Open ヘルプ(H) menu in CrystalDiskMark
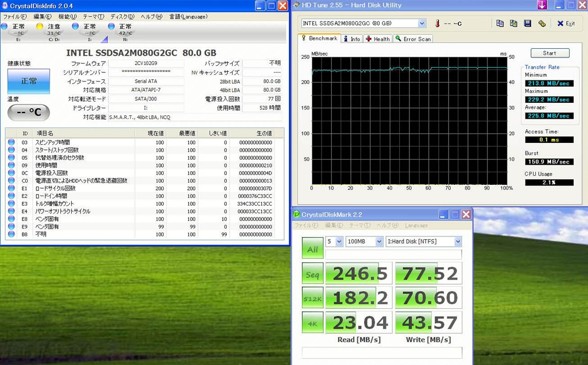 pyautogui.click(x=388, y=225)
